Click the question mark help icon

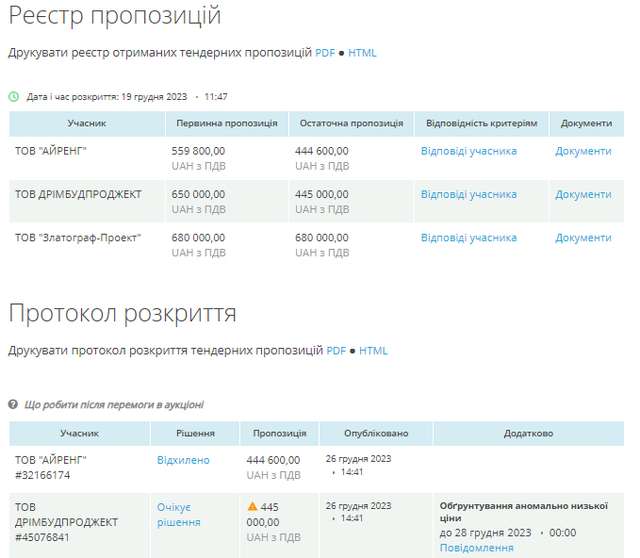tap(13, 404)
